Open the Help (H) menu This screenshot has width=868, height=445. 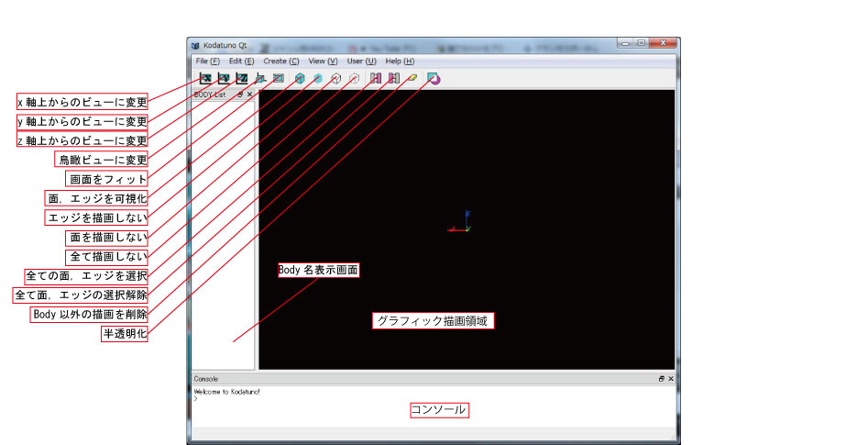(400, 61)
